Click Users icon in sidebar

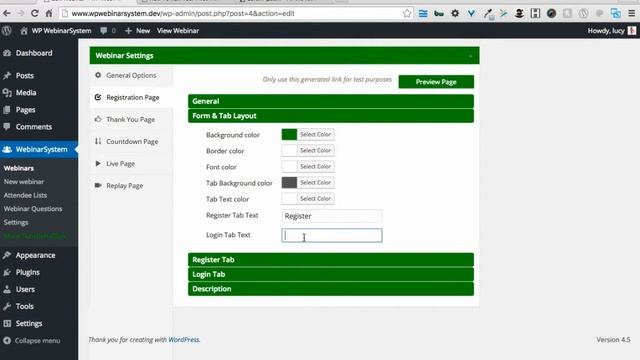tap(7, 289)
